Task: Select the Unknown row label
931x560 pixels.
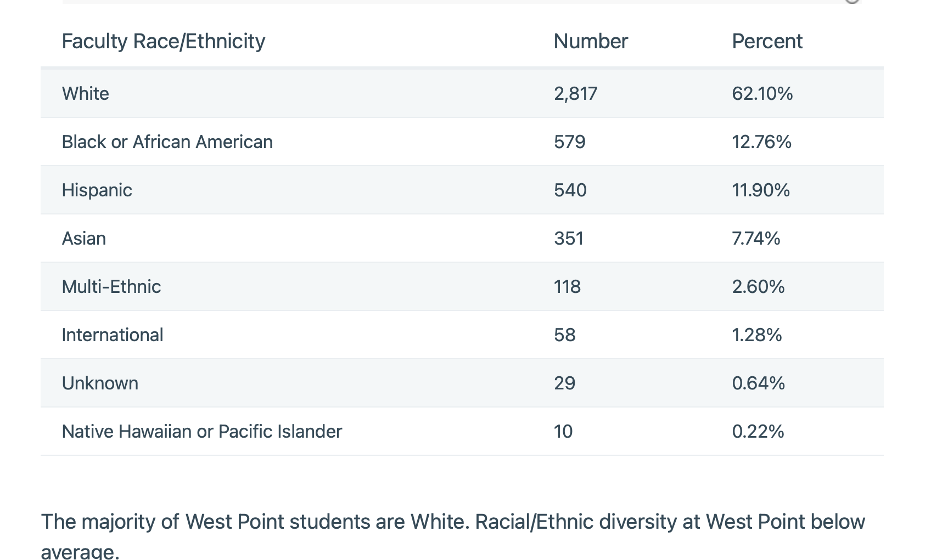Action: (100, 383)
